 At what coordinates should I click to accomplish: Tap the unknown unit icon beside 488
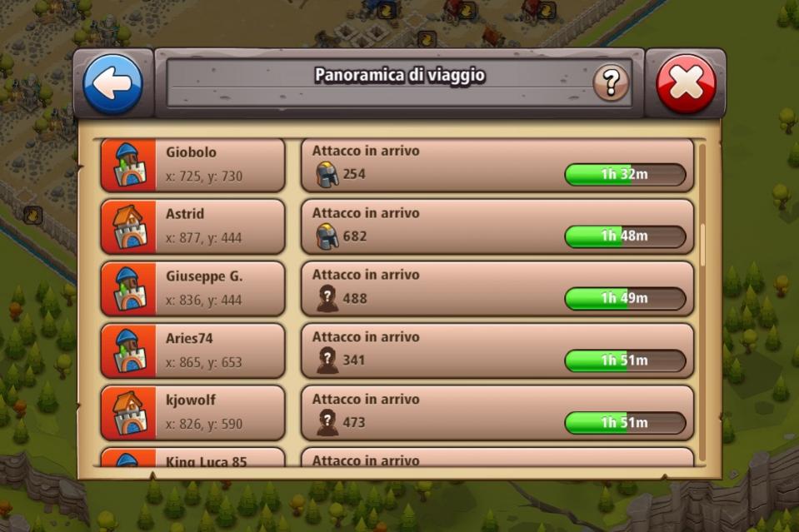click(x=327, y=299)
